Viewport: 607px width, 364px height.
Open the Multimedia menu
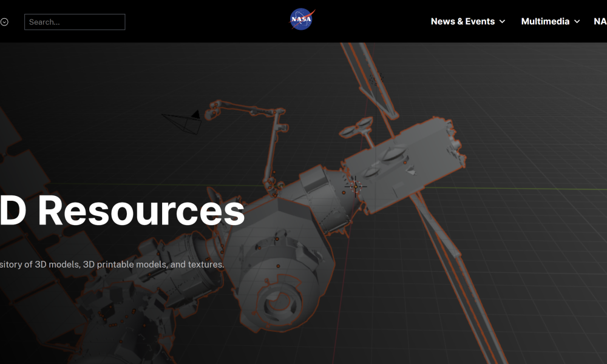[x=545, y=21]
